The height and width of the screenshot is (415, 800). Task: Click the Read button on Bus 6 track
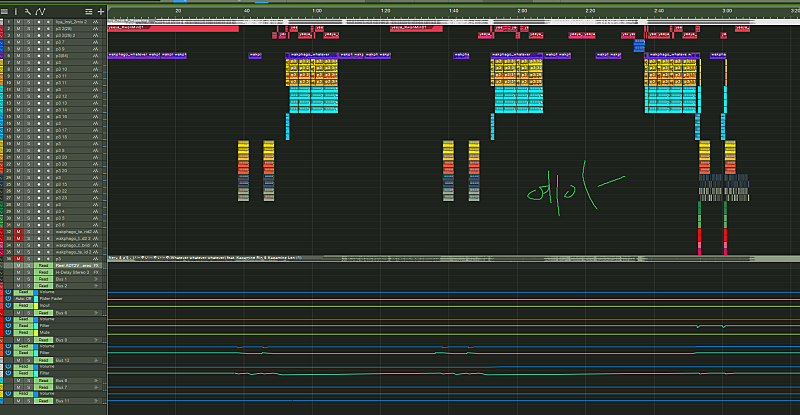tap(42, 313)
